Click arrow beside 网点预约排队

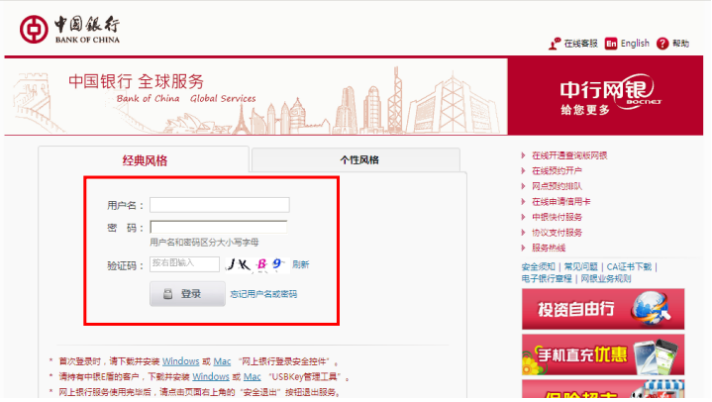[524, 186]
